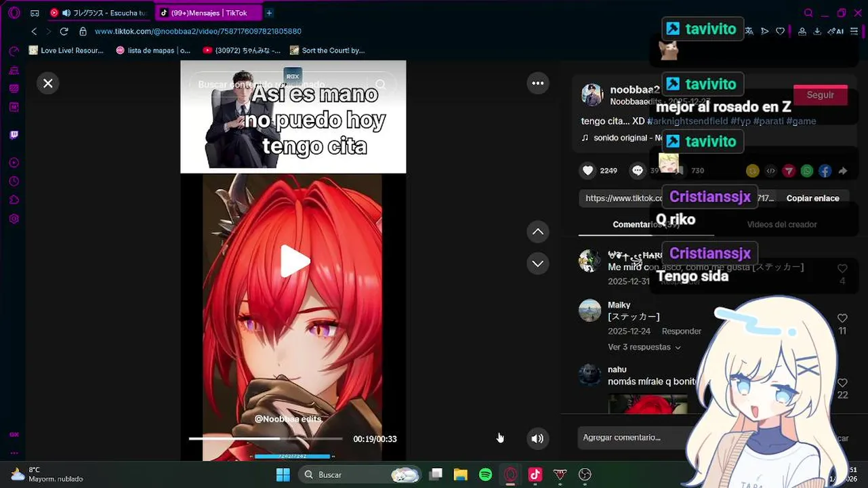Viewport: 868px width, 488px height.
Task: Open the Sort the Court! bookmark
Action: pyautogui.click(x=327, y=50)
